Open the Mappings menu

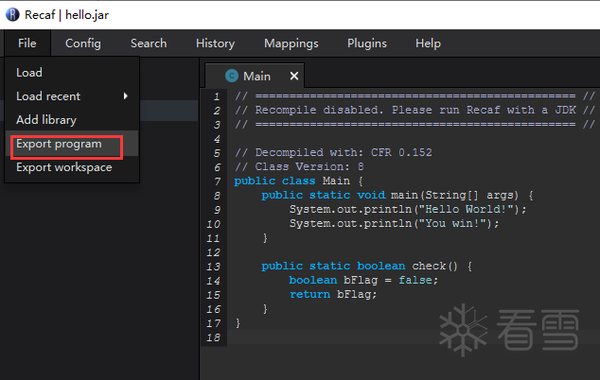point(291,43)
